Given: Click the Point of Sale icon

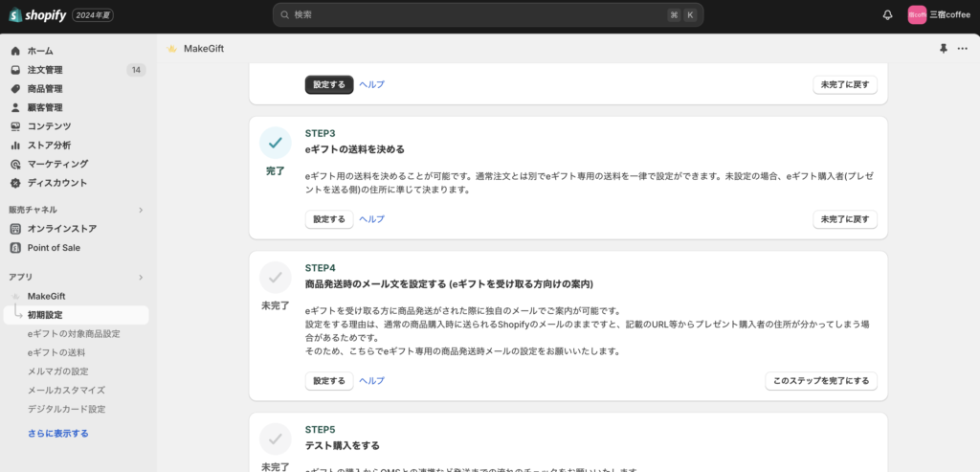Looking at the screenshot, I should click(15, 248).
